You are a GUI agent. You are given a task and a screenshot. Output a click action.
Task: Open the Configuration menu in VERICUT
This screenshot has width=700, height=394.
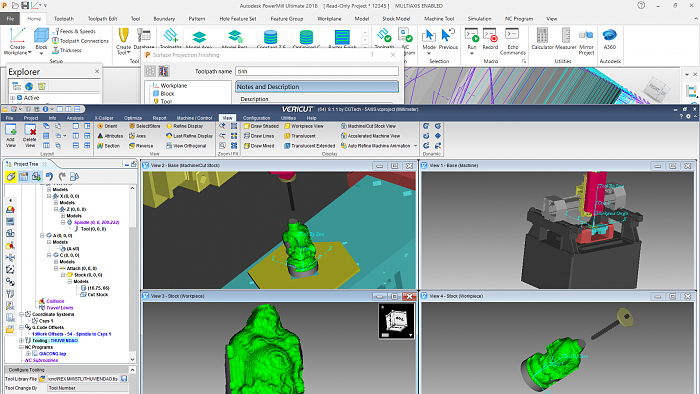[x=256, y=118]
